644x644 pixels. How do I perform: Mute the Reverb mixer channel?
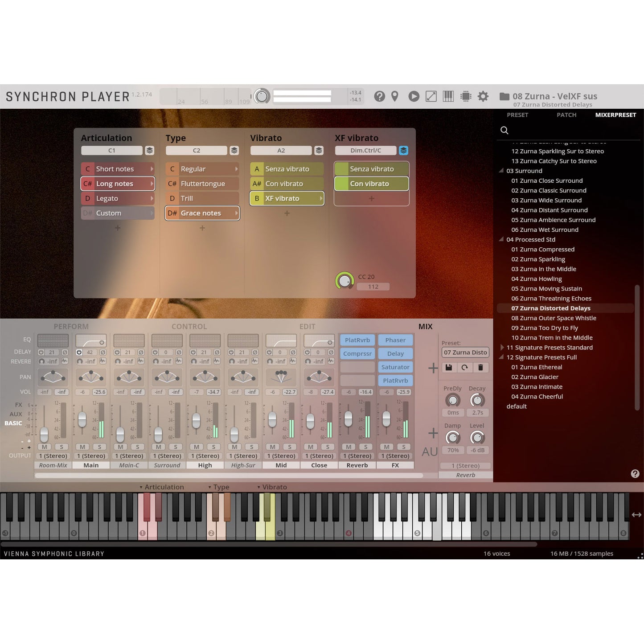pyautogui.click(x=349, y=447)
